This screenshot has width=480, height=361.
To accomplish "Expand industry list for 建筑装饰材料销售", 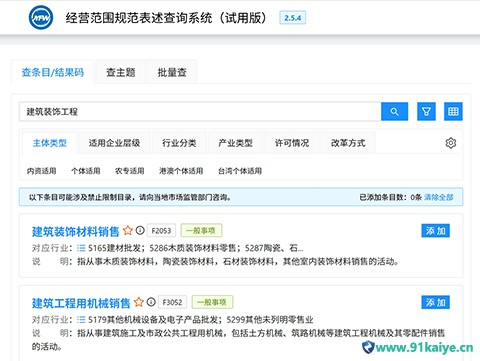I will tap(81, 248).
